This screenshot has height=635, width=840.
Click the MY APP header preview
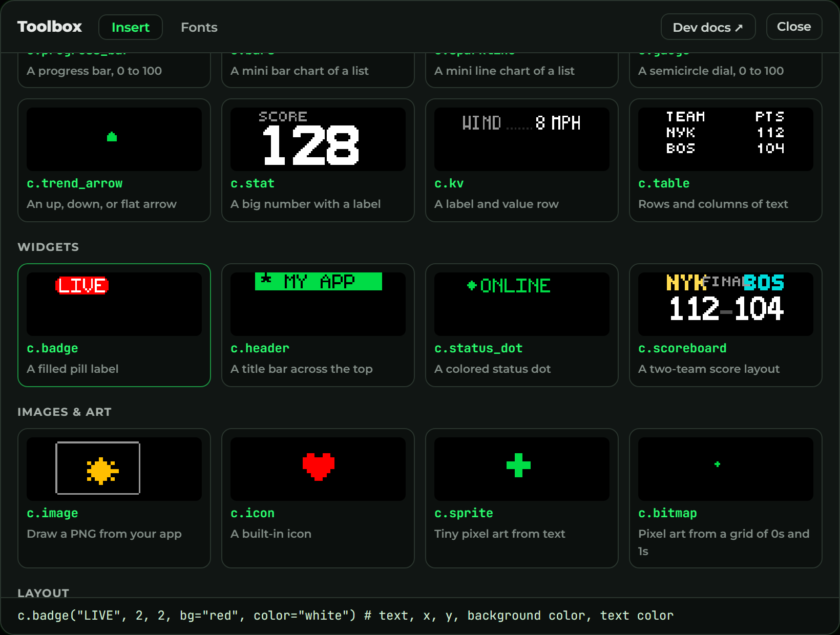318,304
